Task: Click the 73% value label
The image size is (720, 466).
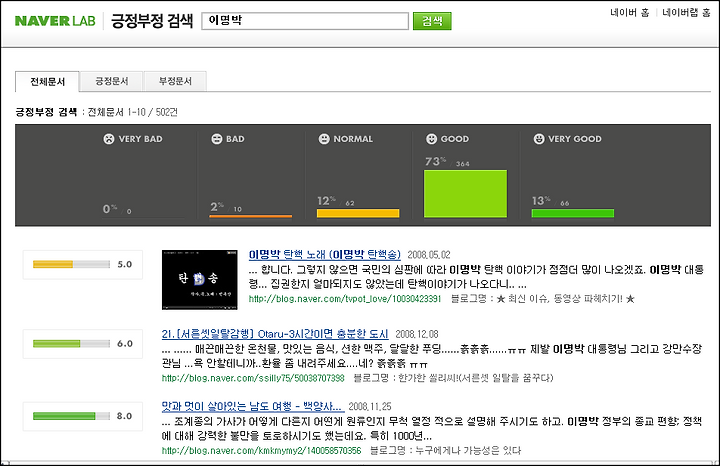Action: pos(435,161)
